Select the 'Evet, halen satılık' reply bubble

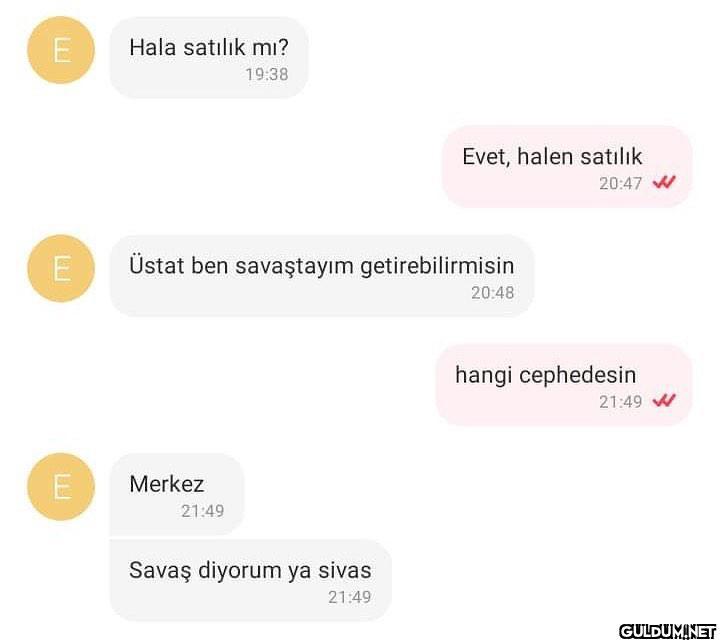567,167
